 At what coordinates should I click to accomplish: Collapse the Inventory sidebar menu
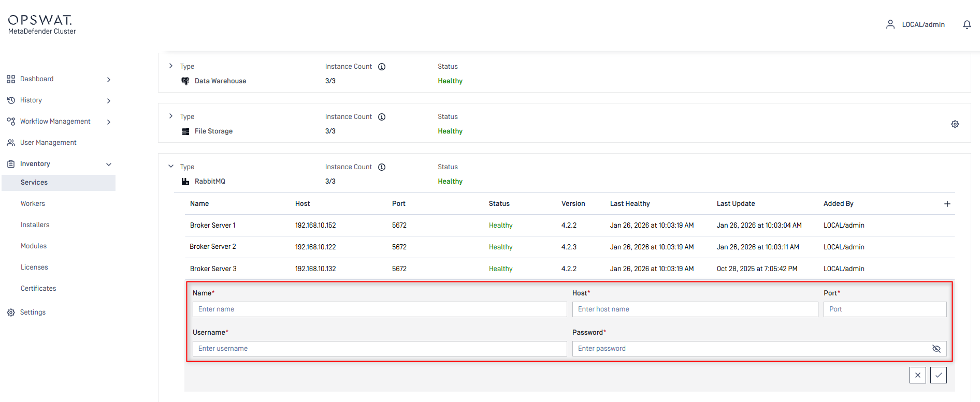coord(109,165)
